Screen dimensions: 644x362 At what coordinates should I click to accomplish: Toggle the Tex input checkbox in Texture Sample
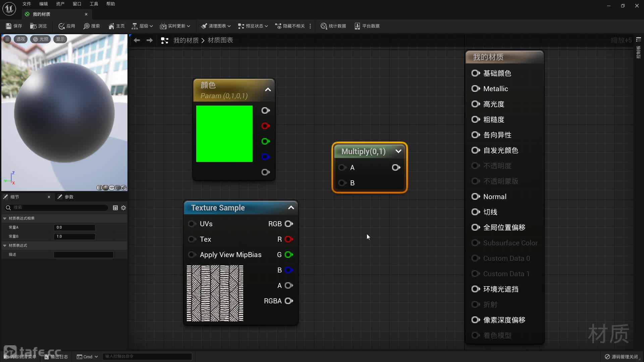point(192,239)
